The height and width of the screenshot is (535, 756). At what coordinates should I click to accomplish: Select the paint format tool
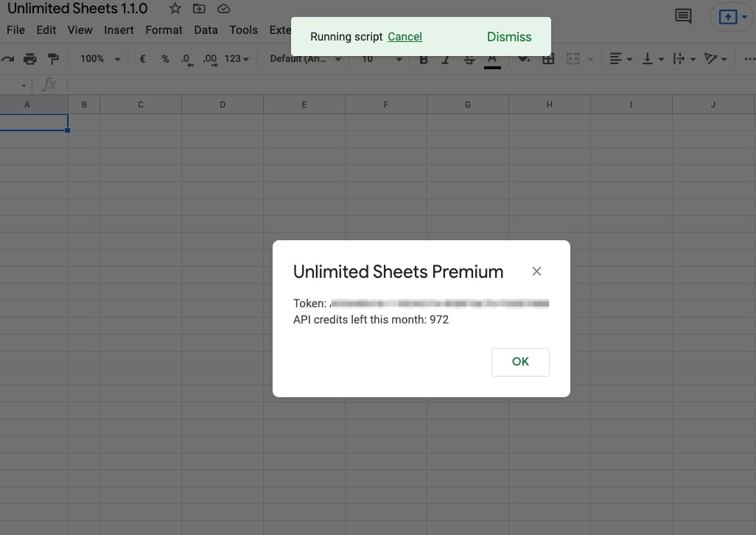pos(53,59)
